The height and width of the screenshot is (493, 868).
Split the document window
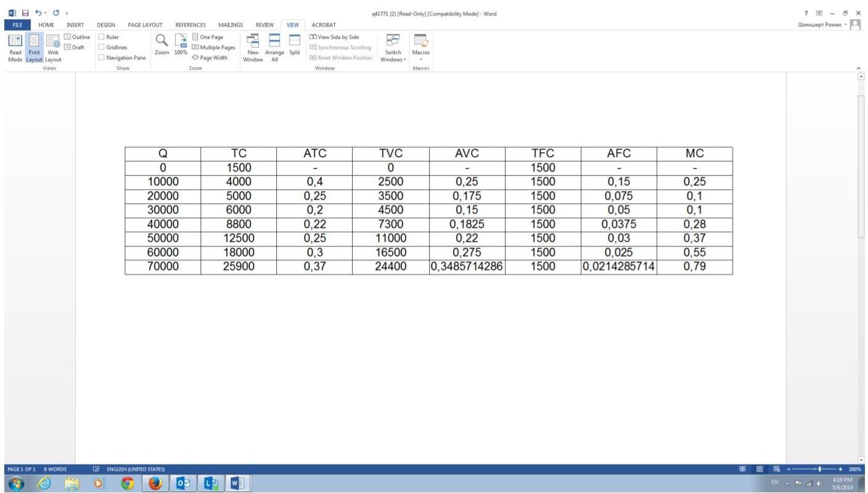coord(295,44)
